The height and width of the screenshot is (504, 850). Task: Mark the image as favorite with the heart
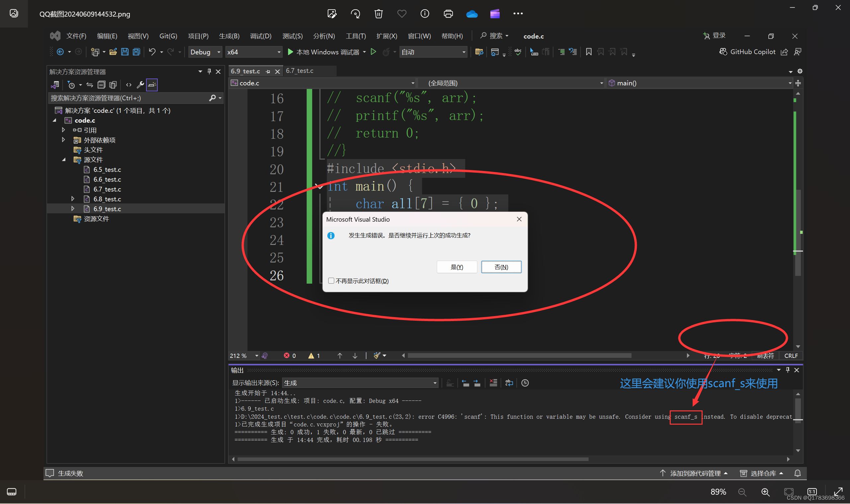402,14
